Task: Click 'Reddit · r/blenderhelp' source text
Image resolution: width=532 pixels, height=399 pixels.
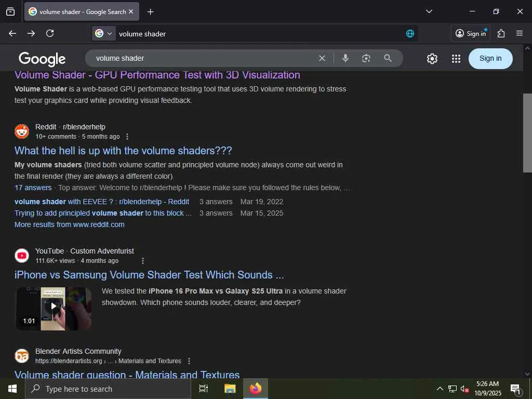Action: coord(70,127)
